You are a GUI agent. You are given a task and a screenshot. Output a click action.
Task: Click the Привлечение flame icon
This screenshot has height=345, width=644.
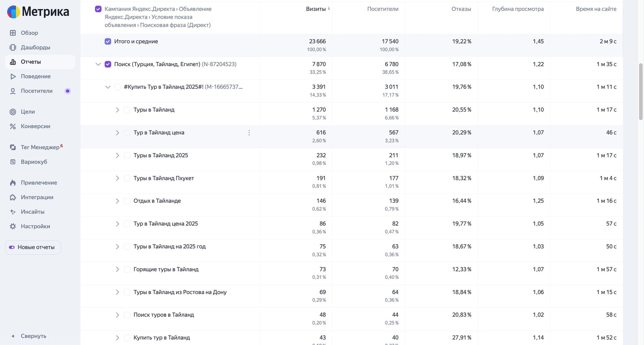pyautogui.click(x=13, y=183)
